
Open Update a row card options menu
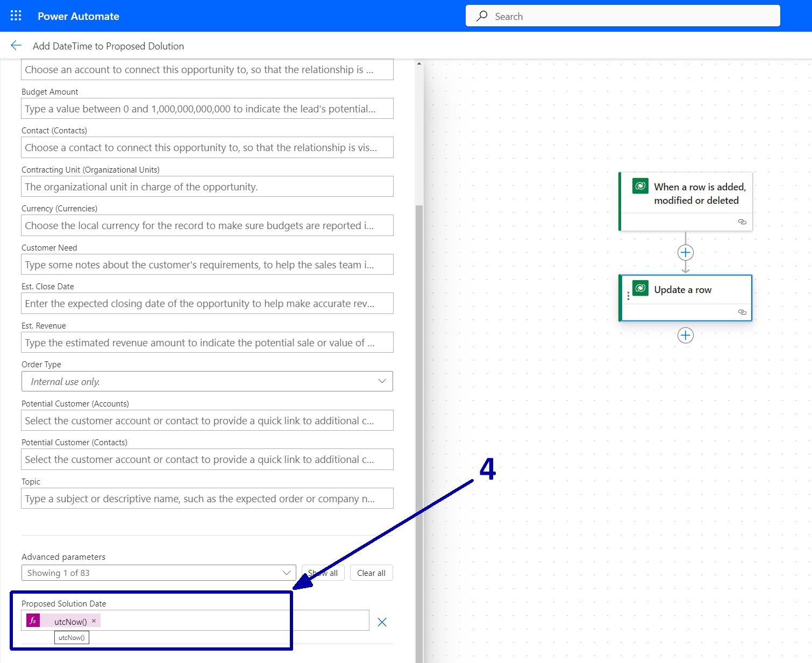click(x=628, y=296)
